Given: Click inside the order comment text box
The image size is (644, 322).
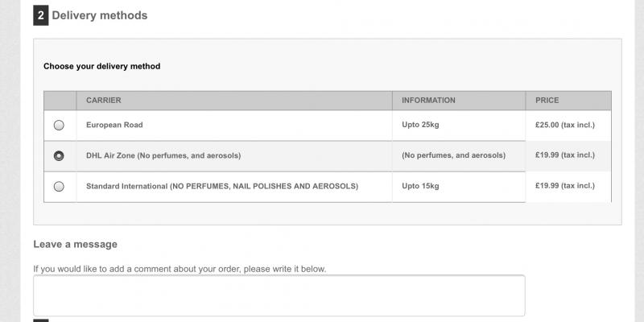Looking at the screenshot, I should (279, 295).
